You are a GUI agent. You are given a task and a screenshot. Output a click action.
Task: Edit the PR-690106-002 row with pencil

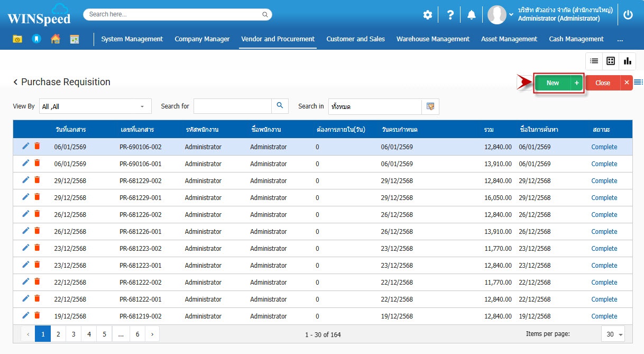[x=26, y=147]
